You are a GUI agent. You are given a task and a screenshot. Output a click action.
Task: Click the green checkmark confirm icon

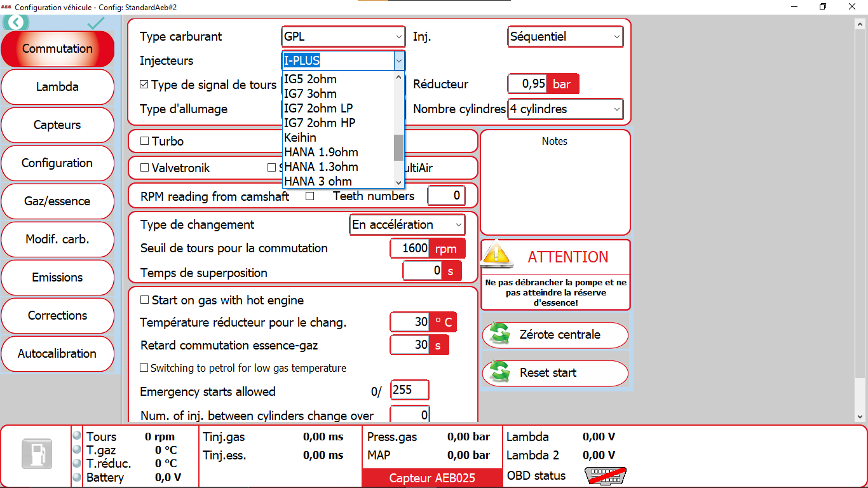96,23
